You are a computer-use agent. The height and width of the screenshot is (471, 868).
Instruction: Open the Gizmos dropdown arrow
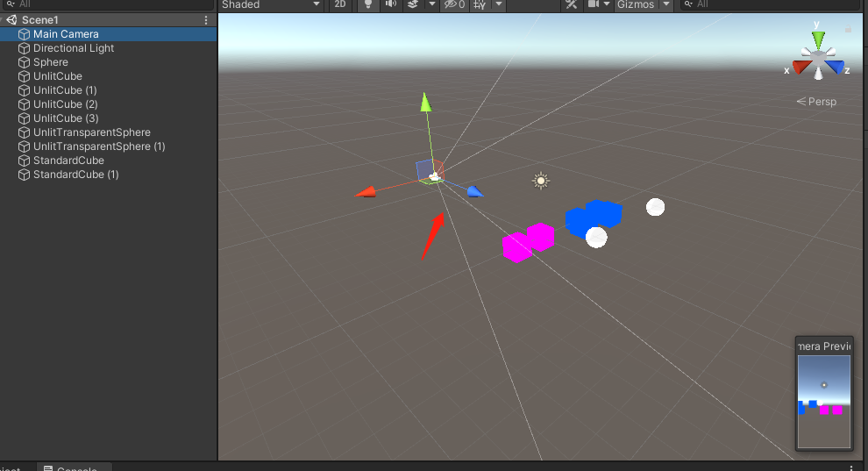[666, 4]
